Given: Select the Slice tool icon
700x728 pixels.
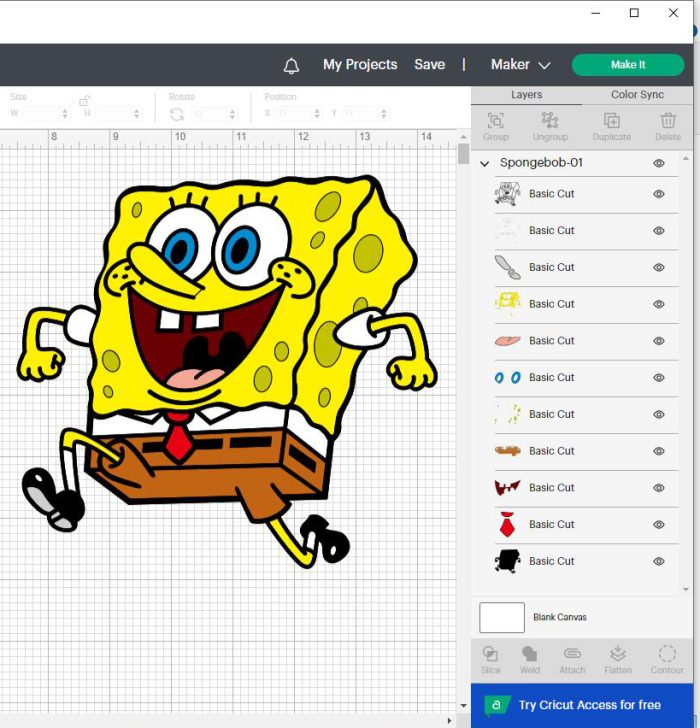Looking at the screenshot, I should pos(490,654).
